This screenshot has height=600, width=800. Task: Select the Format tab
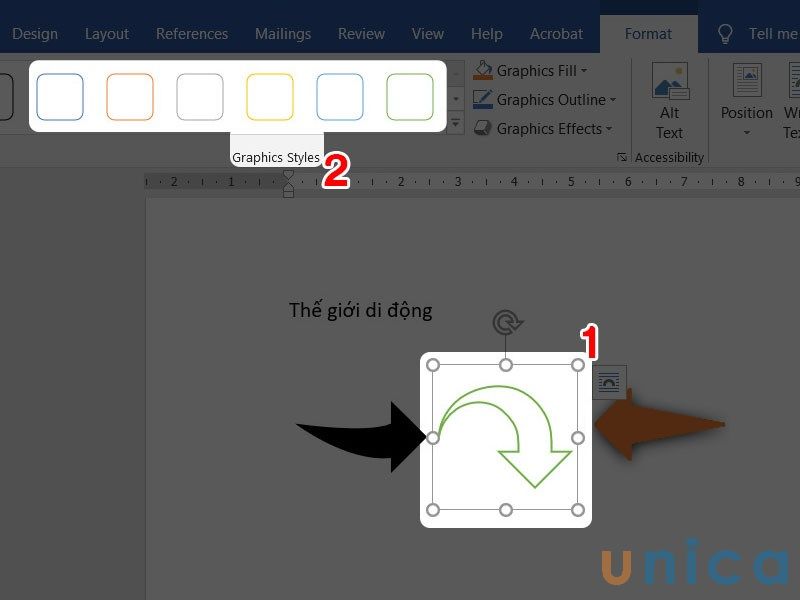(x=648, y=34)
